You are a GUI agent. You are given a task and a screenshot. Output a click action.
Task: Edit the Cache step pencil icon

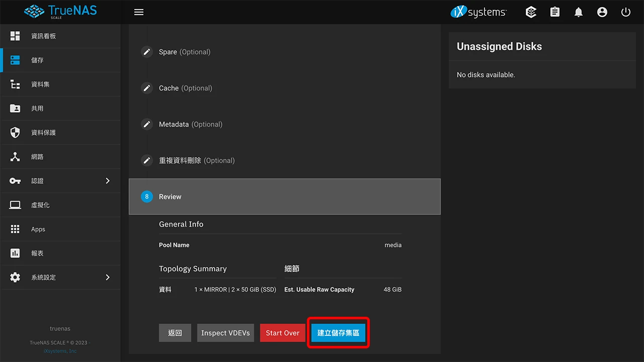(x=147, y=88)
